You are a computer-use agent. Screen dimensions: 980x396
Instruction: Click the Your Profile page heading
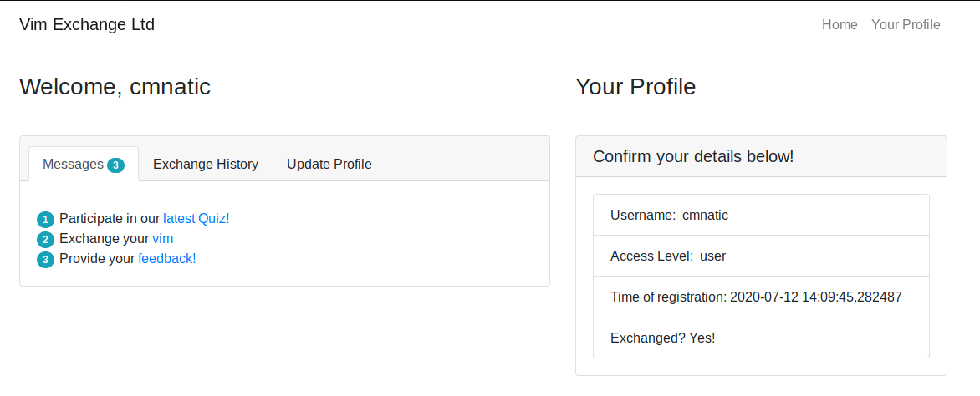pyautogui.click(x=635, y=86)
